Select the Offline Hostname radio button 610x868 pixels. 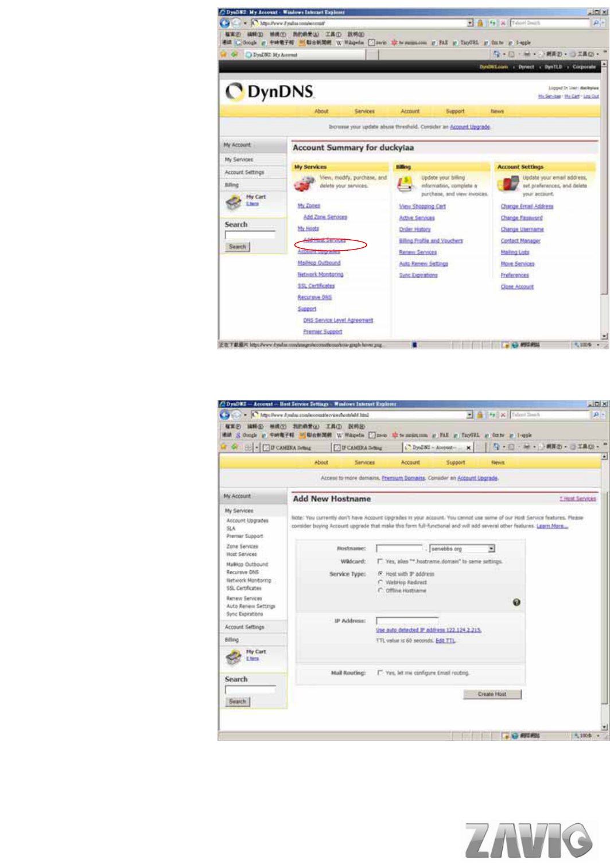click(x=380, y=590)
